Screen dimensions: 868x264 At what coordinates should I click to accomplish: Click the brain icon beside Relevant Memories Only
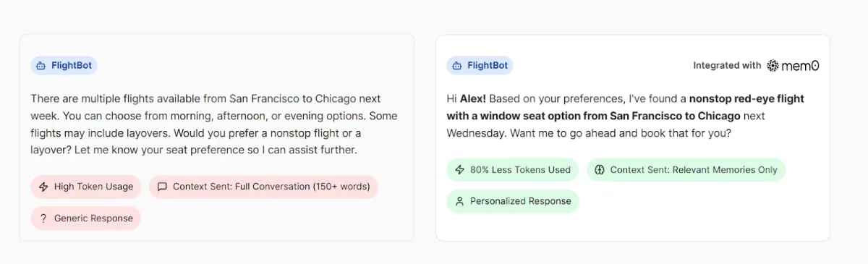pyautogui.click(x=599, y=170)
